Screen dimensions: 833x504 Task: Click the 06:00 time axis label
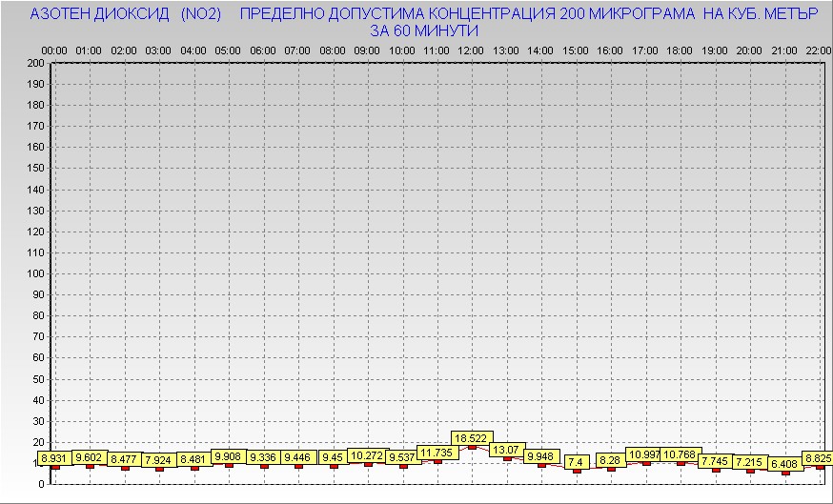263,51
